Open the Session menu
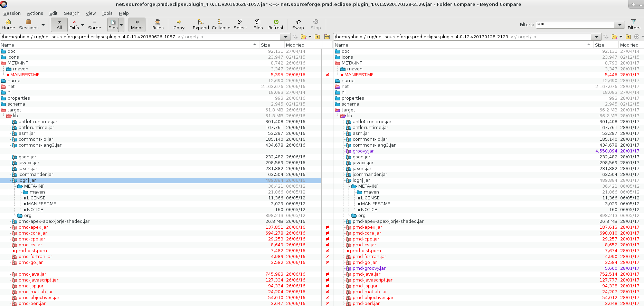Viewport: 644px width, 306px height. coord(12,13)
